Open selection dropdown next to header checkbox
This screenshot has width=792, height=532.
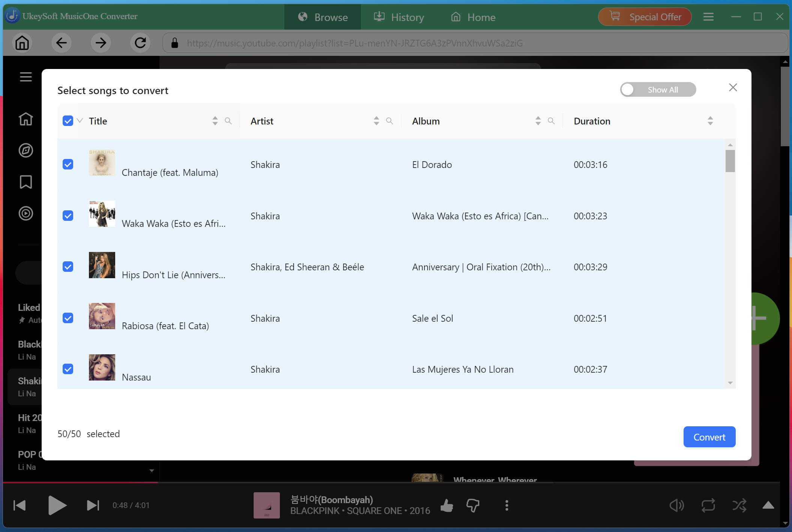coord(80,121)
